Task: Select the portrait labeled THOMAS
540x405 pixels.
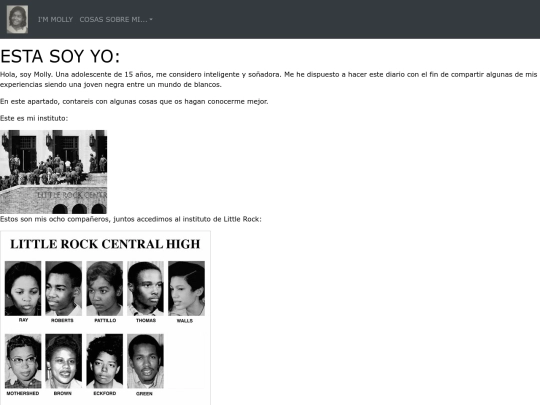Action: [x=145, y=288]
